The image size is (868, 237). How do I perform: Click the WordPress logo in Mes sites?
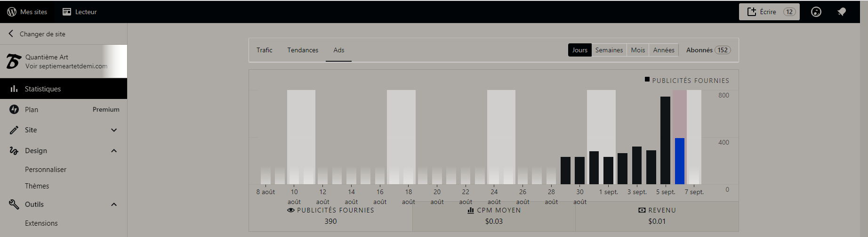(x=12, y=12)
